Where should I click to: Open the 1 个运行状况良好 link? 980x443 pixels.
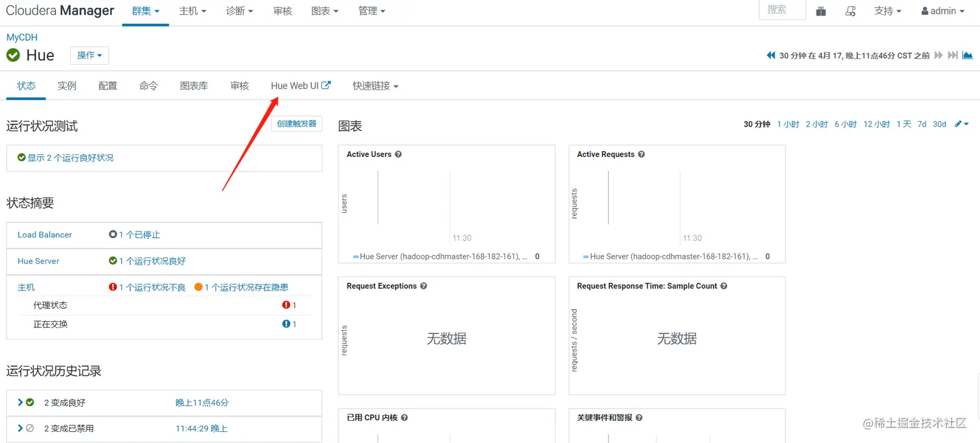tap(152, 261)
